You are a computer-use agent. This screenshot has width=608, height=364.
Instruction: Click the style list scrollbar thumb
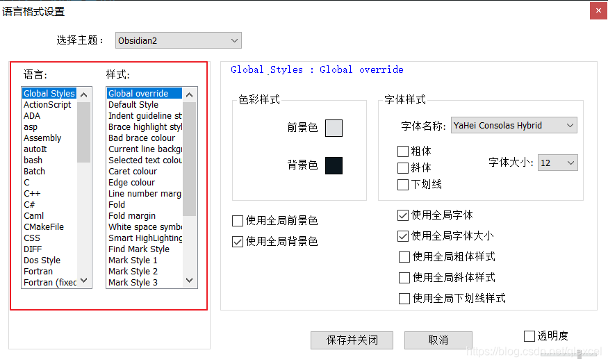tap(189, 159)
